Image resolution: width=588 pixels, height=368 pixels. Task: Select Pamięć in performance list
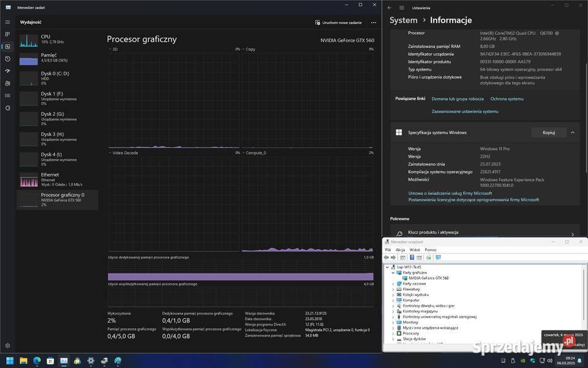58,58
